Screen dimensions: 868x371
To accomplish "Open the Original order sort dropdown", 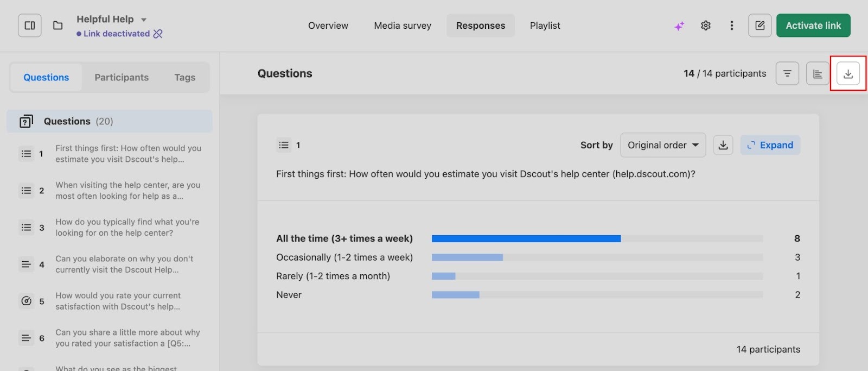I will point(662,145).
